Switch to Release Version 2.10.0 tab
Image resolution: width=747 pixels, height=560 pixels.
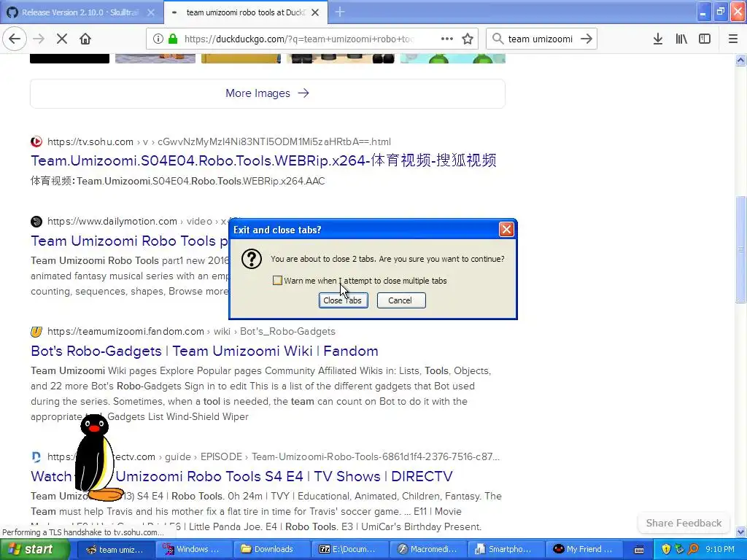80,12
